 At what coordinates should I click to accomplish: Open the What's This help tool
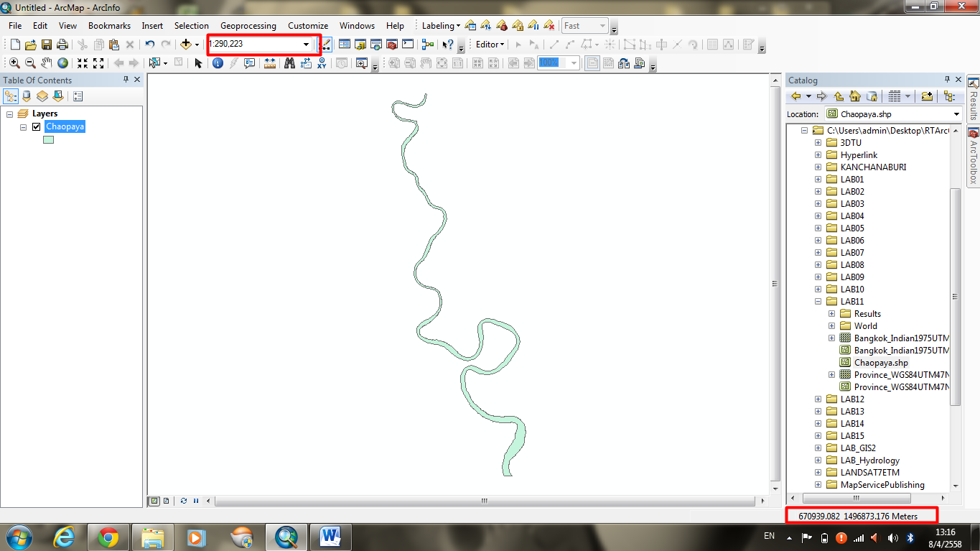click(448, 45)
